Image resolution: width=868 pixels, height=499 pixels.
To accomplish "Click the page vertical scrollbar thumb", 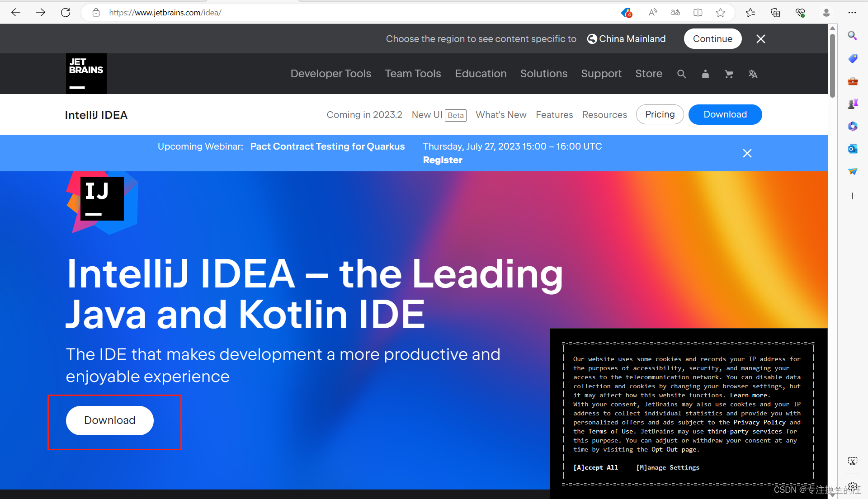I will (x=832, y=66).
